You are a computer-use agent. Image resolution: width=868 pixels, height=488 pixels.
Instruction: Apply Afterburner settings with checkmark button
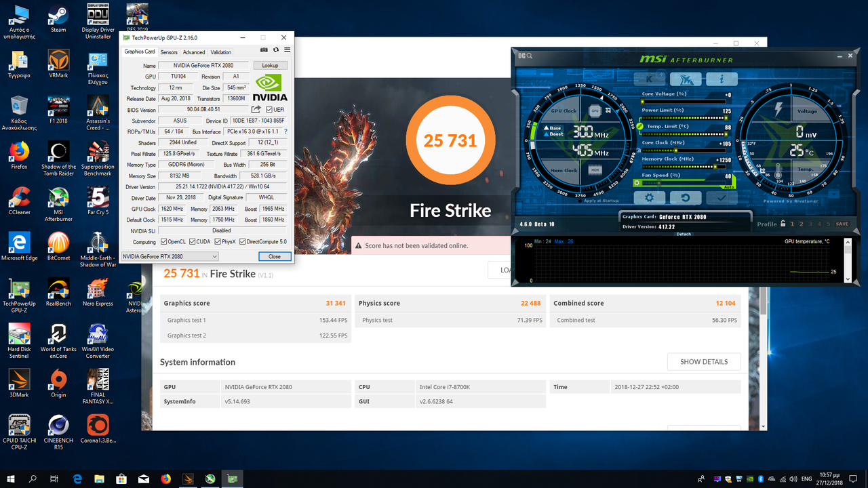coord(722,198)
